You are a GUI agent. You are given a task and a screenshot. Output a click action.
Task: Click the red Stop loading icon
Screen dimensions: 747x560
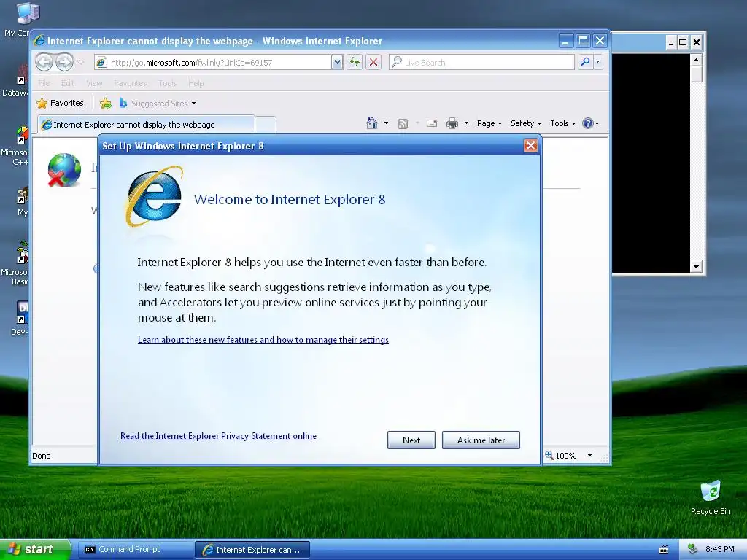pyautogui.click(x=373, y=63)
